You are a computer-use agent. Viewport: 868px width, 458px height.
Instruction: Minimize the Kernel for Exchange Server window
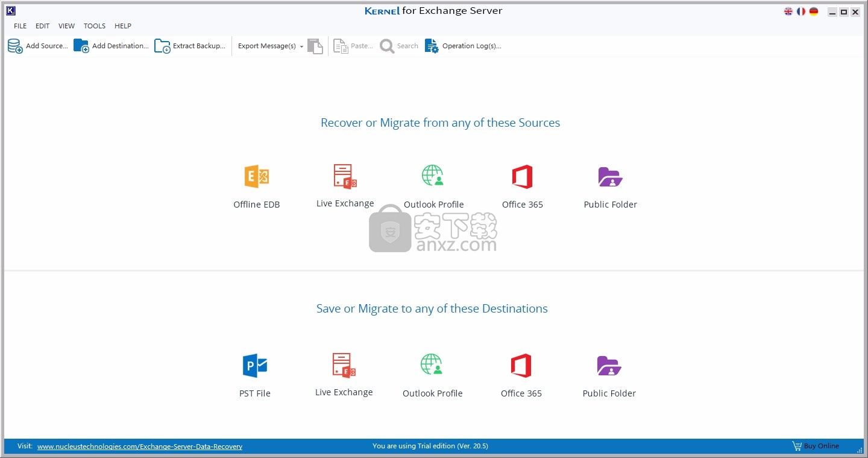click(x=832, y=12)
